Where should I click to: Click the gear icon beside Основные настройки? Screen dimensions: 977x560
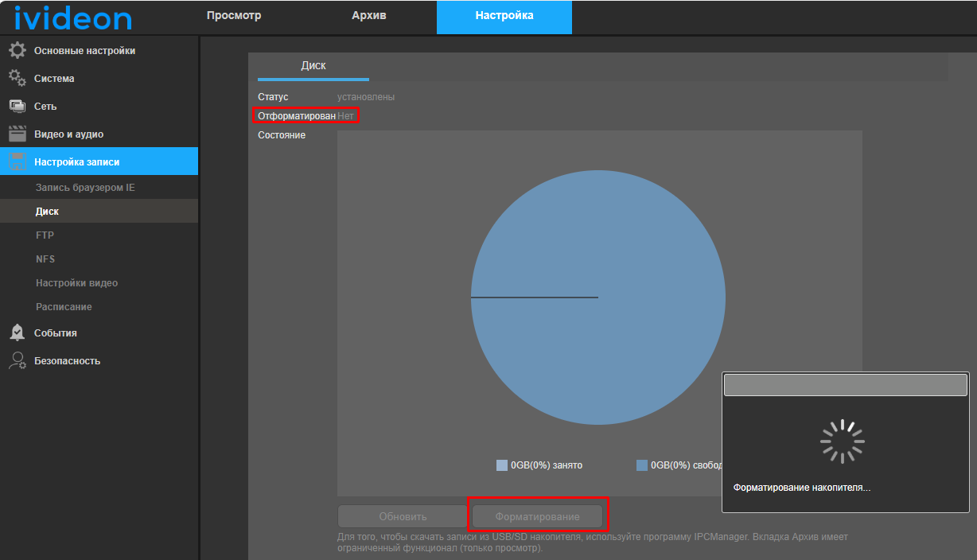click(x=18, y=50)
